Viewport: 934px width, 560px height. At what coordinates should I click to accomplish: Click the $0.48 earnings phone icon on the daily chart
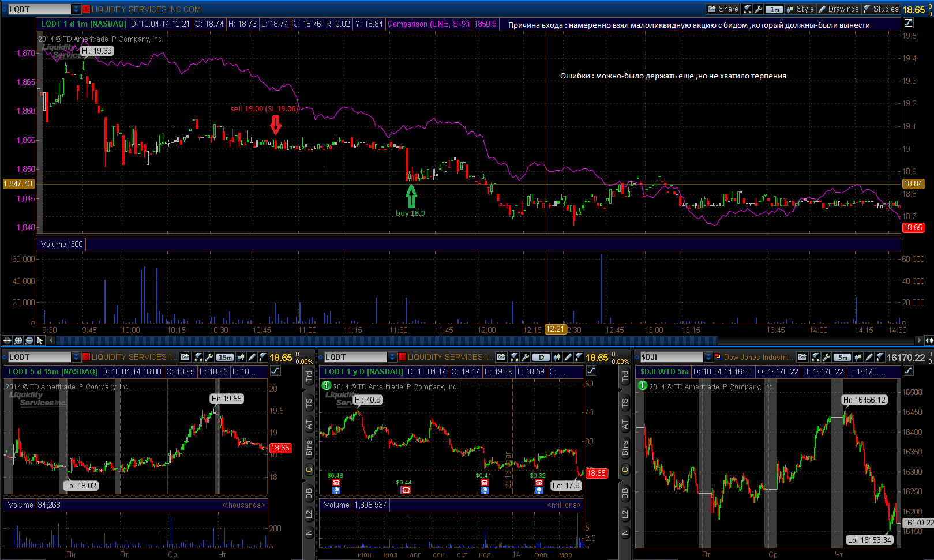[336, 483]
